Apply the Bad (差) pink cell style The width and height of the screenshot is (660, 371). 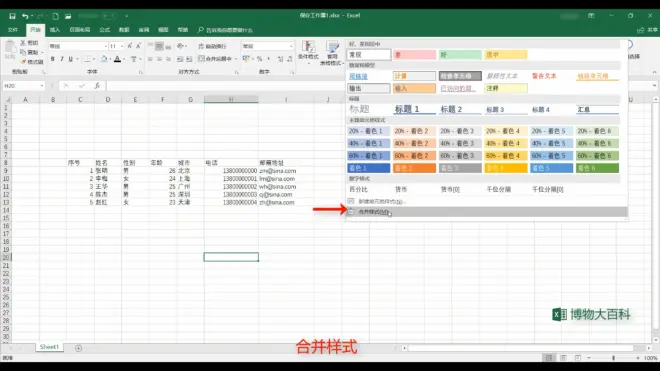click(x=415, y=55)
